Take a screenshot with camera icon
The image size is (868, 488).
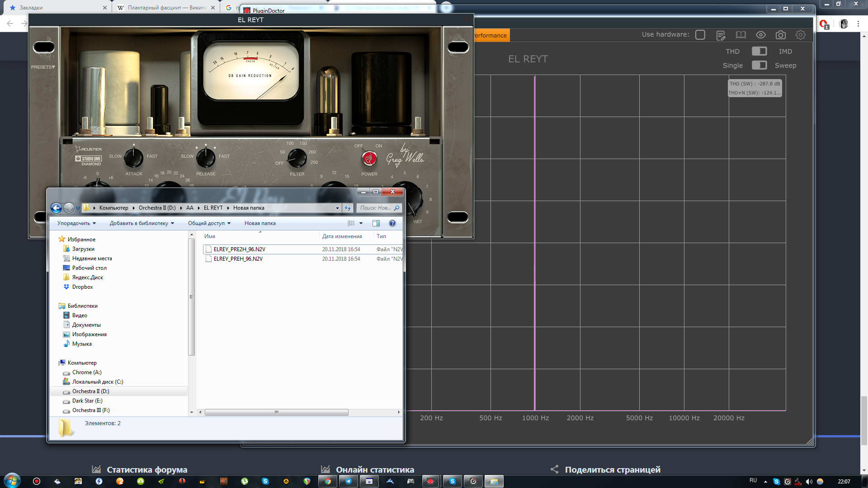pos(780,35)
